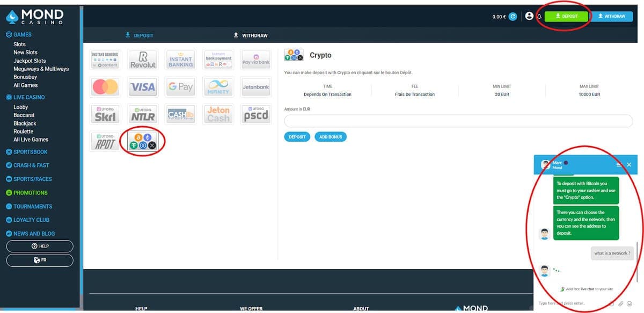Click the 'what is a network ?' message
This screenshot has height=313, width=644.
(x=612, y=253)
